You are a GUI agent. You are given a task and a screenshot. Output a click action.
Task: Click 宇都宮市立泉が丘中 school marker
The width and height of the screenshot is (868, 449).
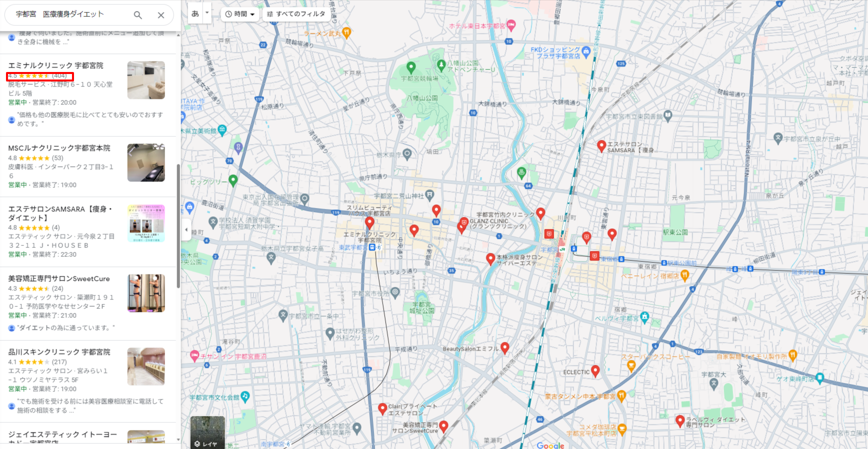tap(778, 138)
